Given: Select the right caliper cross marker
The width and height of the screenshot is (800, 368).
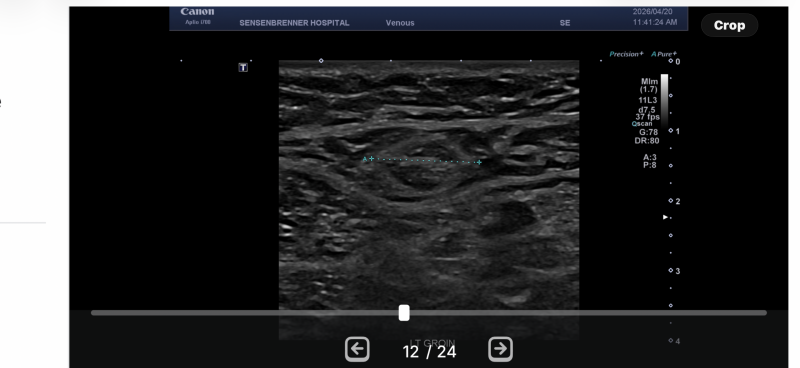Looking at the screenshot, I should tap(479, 162).
